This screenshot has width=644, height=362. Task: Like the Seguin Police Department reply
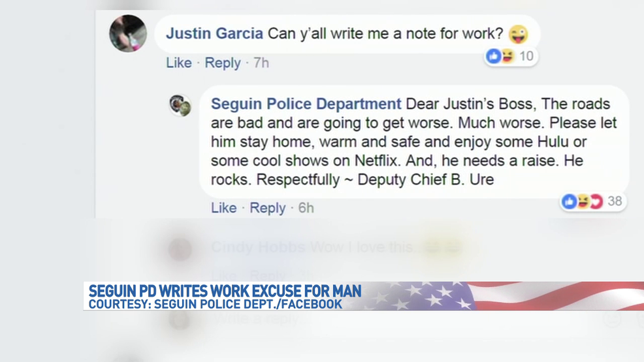(224, 208)
